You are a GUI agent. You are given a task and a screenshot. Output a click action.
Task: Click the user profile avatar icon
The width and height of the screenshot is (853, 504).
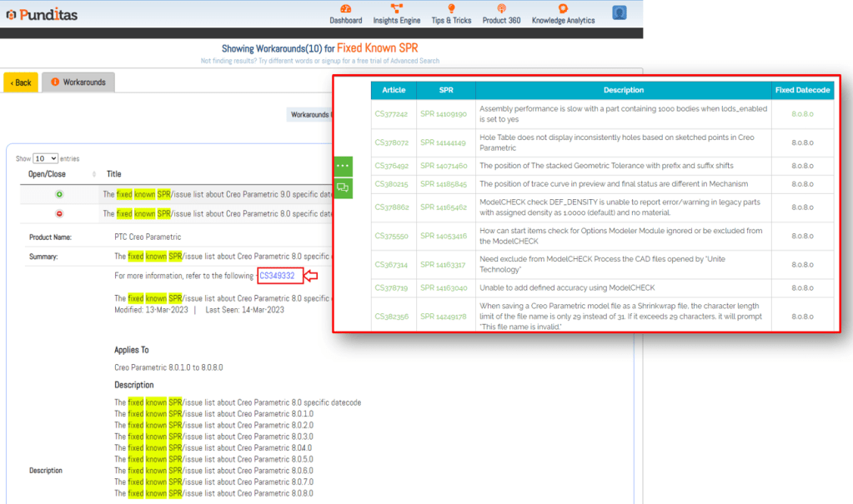tap(620, 12)
